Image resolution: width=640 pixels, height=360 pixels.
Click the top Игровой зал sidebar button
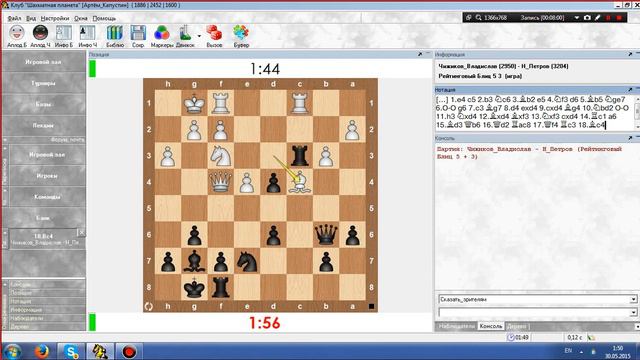[43, 62]
